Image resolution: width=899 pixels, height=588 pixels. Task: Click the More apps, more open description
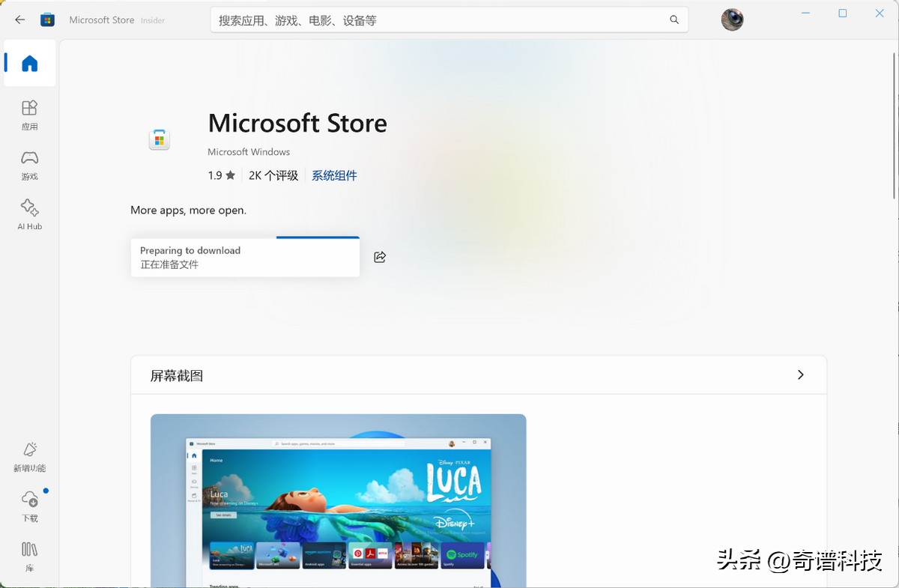(x=188, y=210)
